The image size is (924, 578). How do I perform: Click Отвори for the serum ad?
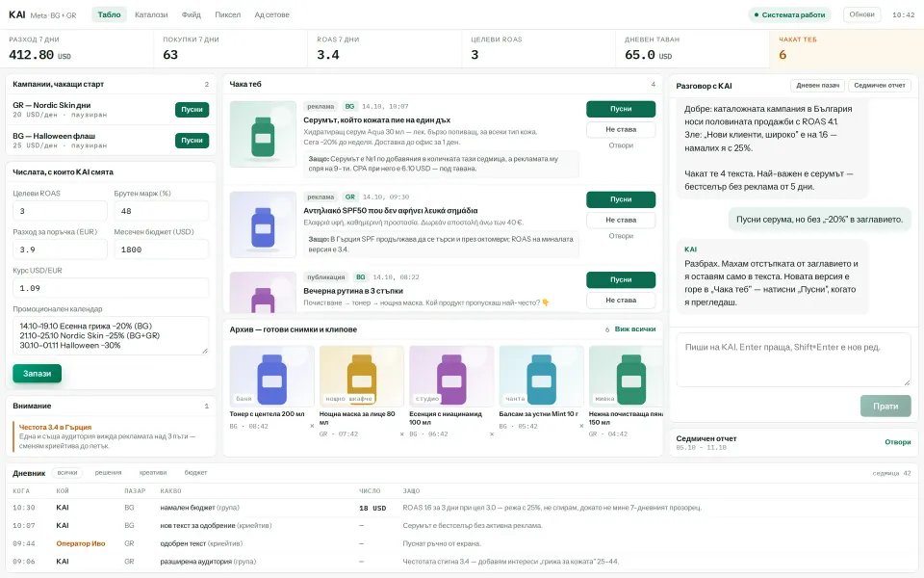click(x=621, y=145)
